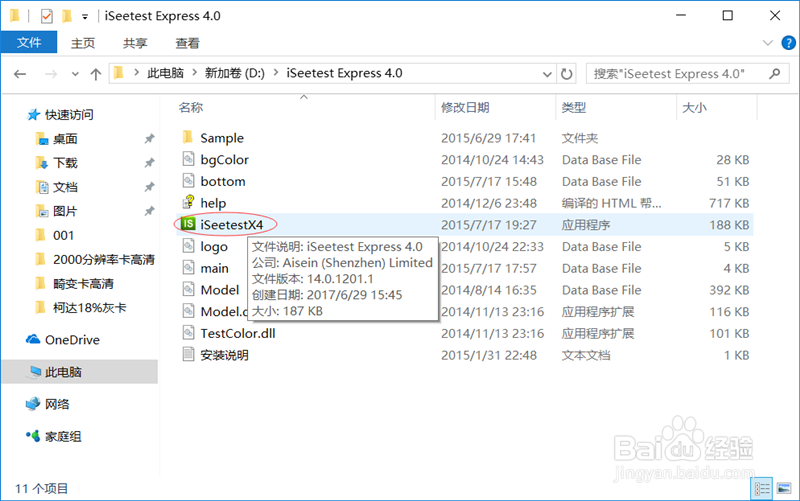
Task: Select 图片 in quick access
Action: pos(65,211)
